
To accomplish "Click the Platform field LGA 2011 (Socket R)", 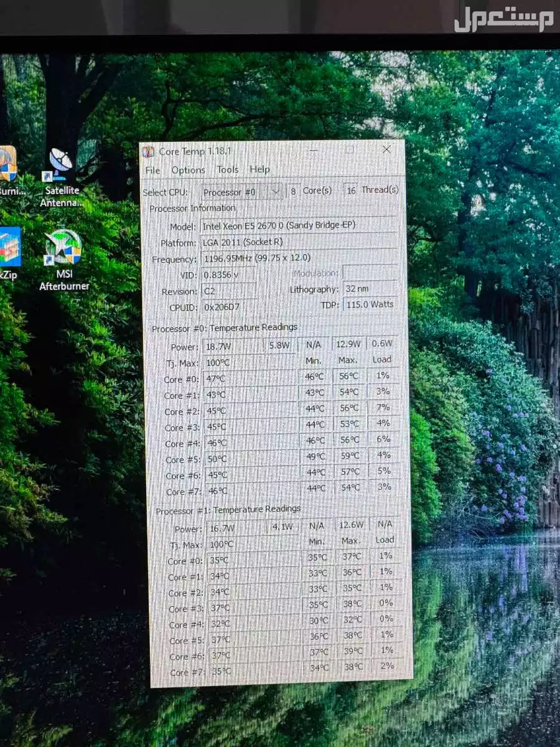I will [x=299, y=242].
